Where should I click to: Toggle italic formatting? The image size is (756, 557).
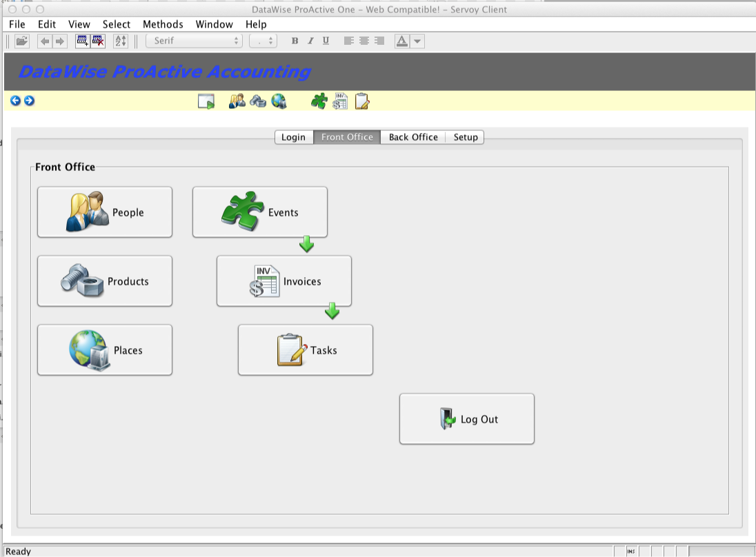point(310,41)
